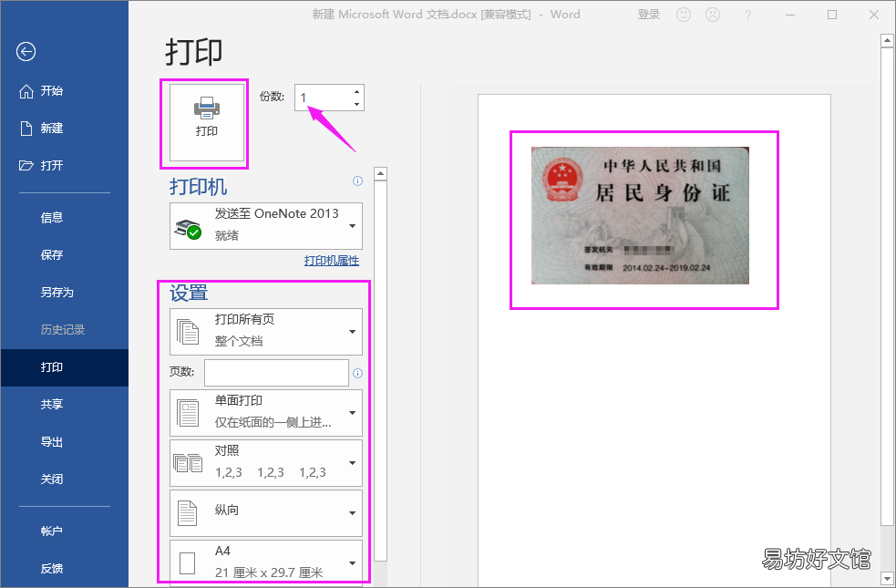Click the settings panel scroll up arrow
This screenshot has height=588, width=896.
pyautogui.click(x=381, y=174)
